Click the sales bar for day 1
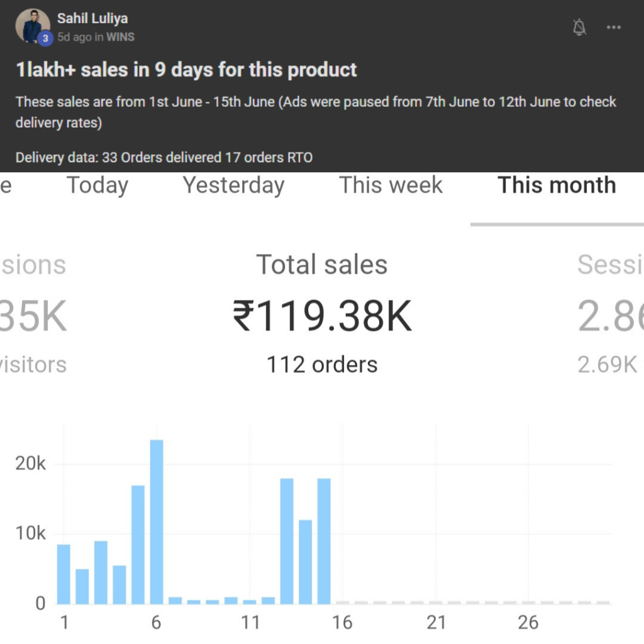 click(x=64, y=574)
